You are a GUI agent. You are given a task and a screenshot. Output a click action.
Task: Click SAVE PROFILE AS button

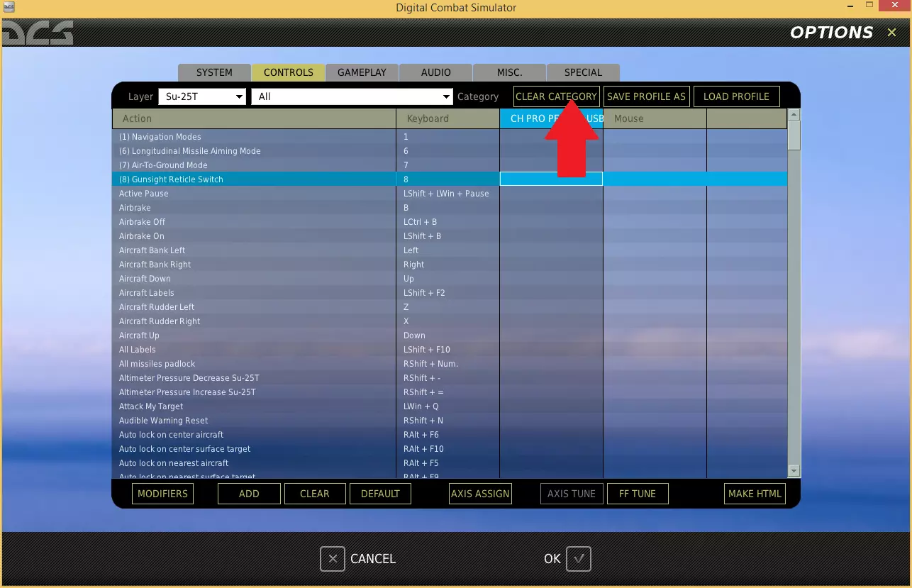pos(647,96)
